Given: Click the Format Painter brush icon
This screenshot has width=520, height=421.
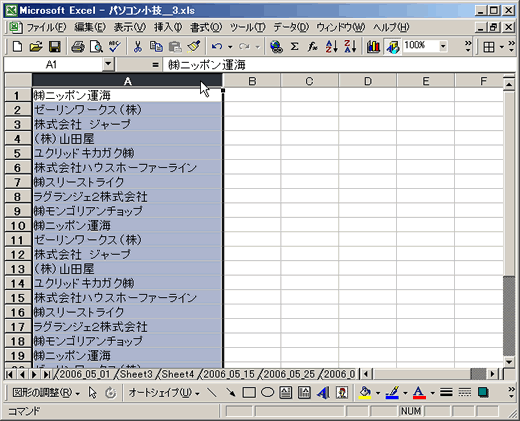Looking at the screenshot, I should (194, 46).
